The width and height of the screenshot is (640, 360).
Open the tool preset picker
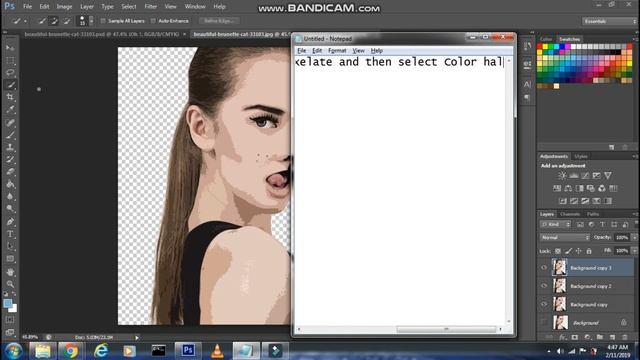[x=19, y=21]
